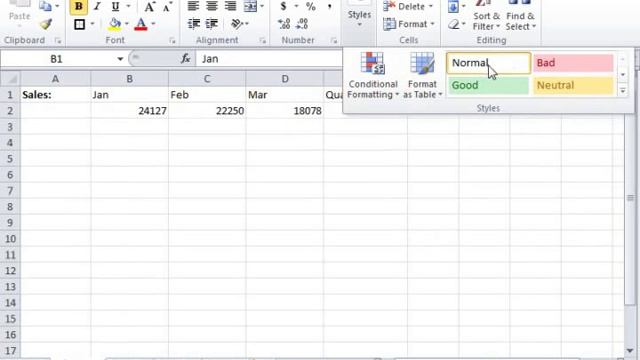Image resolution: width=640 pixels, height=360 pixels.
Task: Click the Copy icon in Clipboard group
Action: click(45, 6)
